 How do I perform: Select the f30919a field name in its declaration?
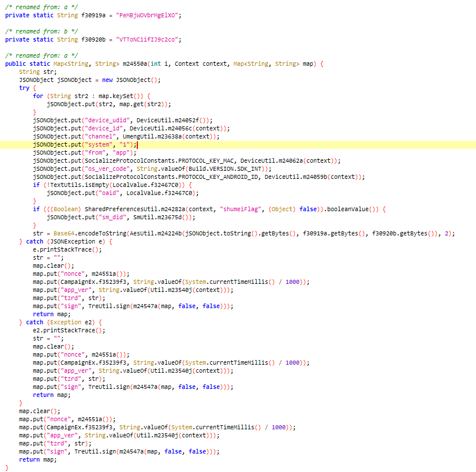93,15
